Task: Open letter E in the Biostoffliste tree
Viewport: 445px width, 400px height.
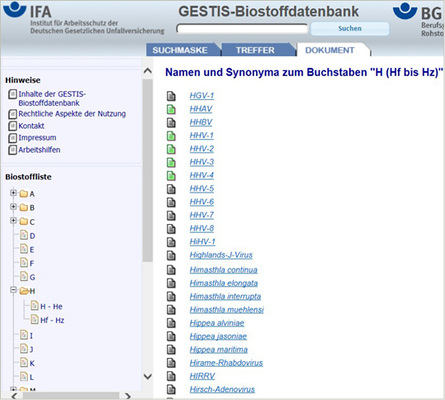Action: pos(27,249)
